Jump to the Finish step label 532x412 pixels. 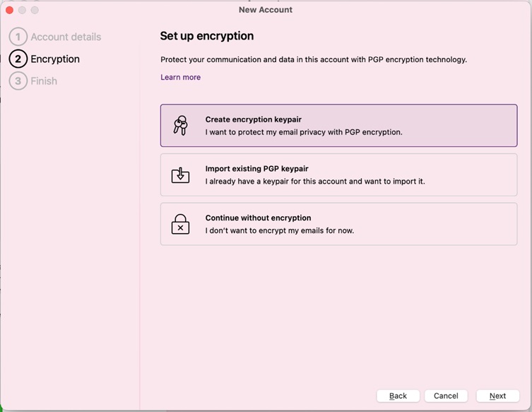(x=44, y=81)
